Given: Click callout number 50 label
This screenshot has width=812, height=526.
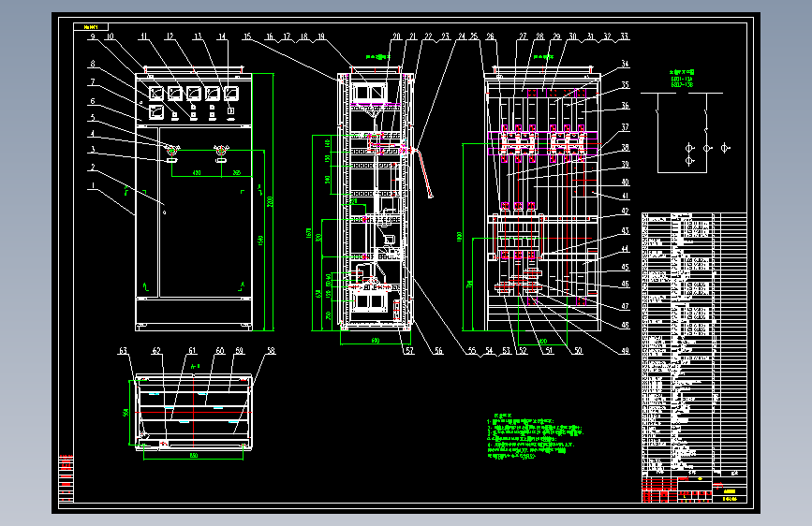Looking at the screenshot, I should [x=579, y=350].
